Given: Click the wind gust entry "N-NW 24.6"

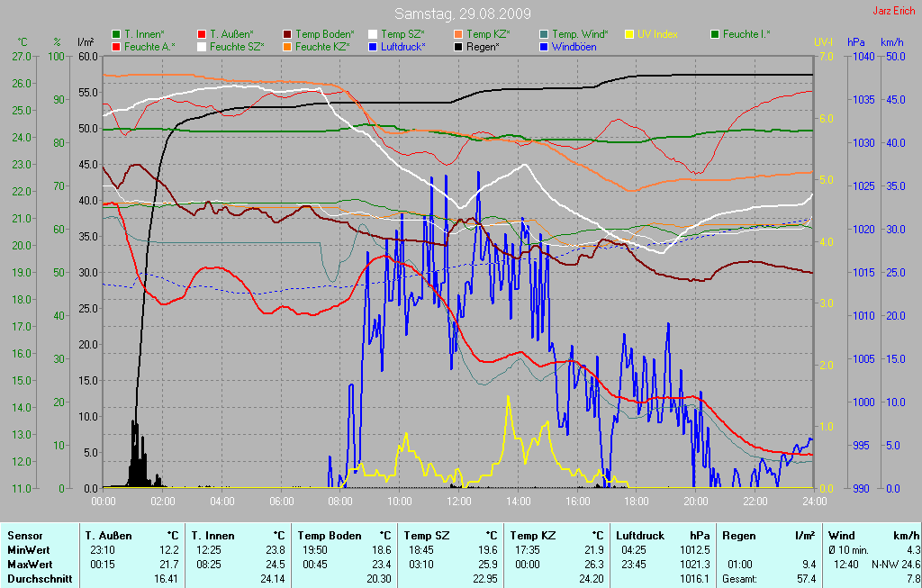Looking at the screenshot, I should (895, 565).
